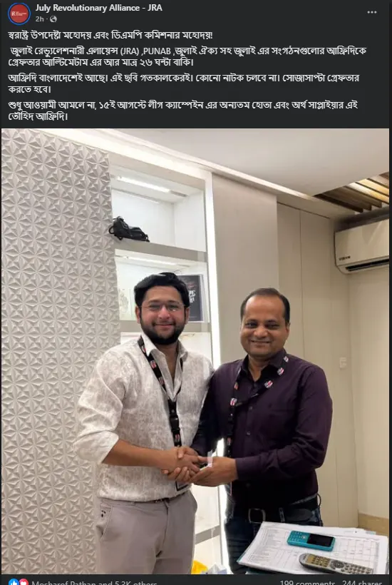Click the public audience globe icon
This screenshot has width=392, height=585.
click(x=53, y=19)
